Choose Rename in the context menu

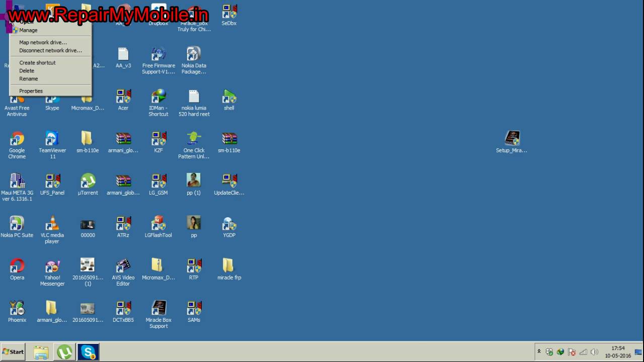click(50, 78)
